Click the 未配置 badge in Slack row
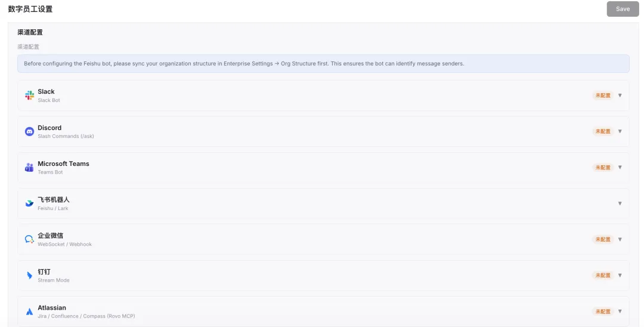 click(603, 95)
